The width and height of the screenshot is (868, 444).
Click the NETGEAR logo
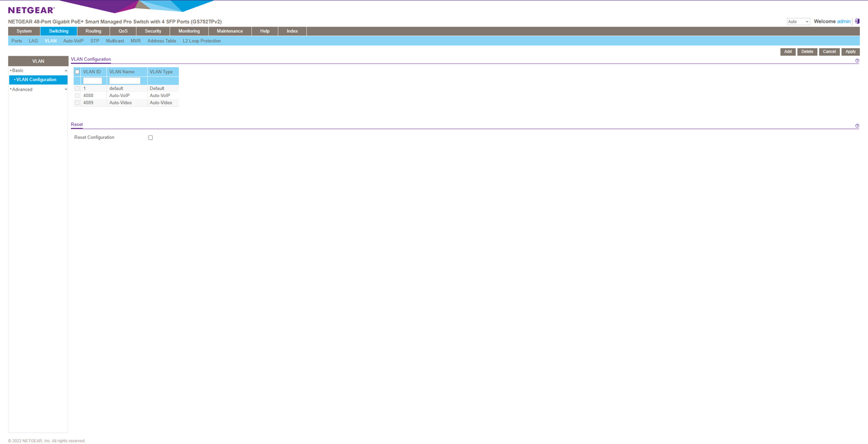pos(31,10)
